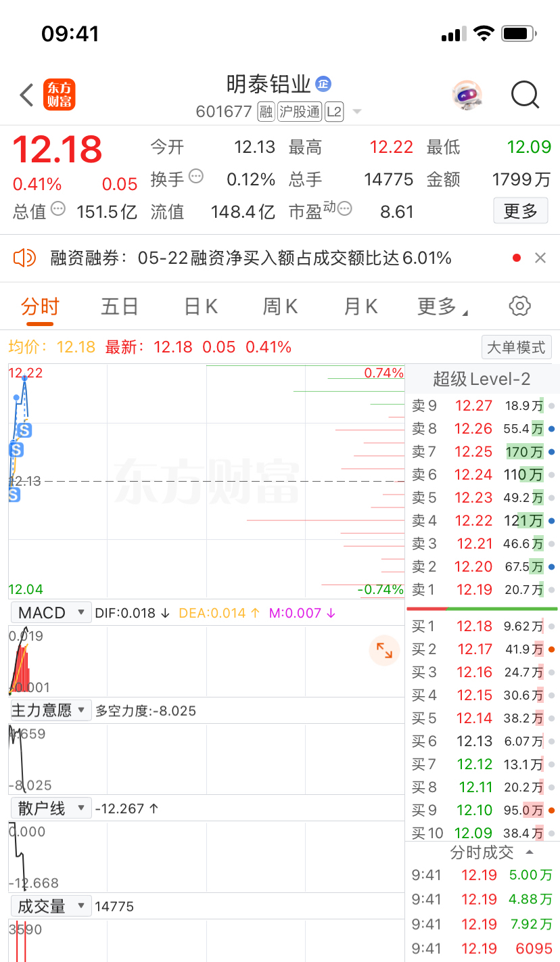Open chart settings gear
Image resolution: width=560 pixels, height=962 pixels.
pyautogui.click(x=519, y=306)
